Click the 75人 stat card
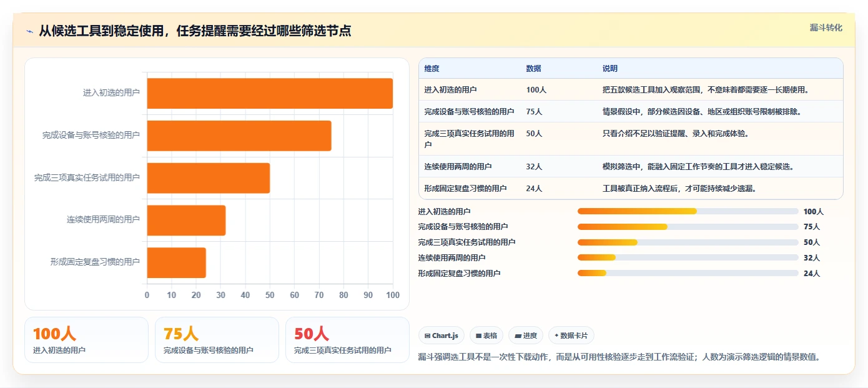 (x=217, y=340)
